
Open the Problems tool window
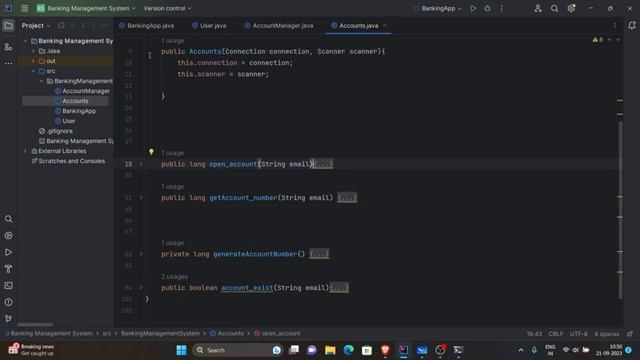(8, 302)
